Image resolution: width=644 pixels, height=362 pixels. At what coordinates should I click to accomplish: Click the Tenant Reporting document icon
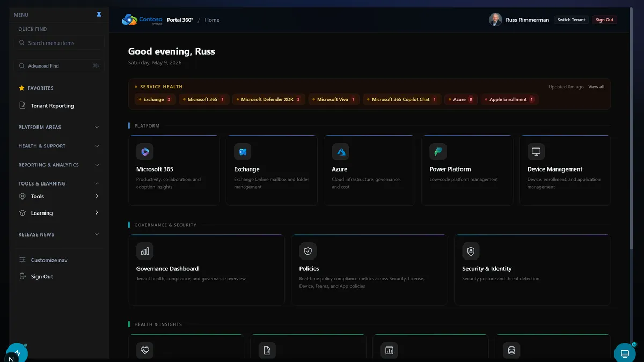[23, 106]
